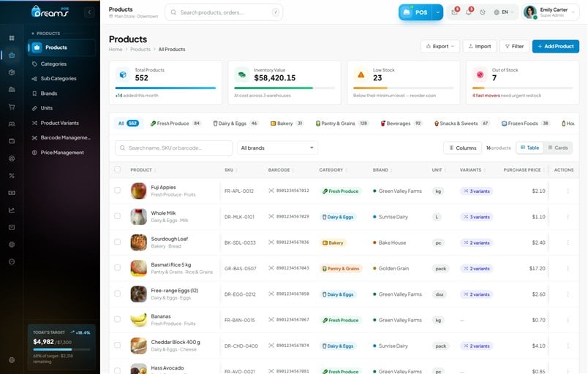This screenshot has height=374, width=588.
Task: Open actions menu for Sourdough Loaf row
Action: [x=568, y=243]
